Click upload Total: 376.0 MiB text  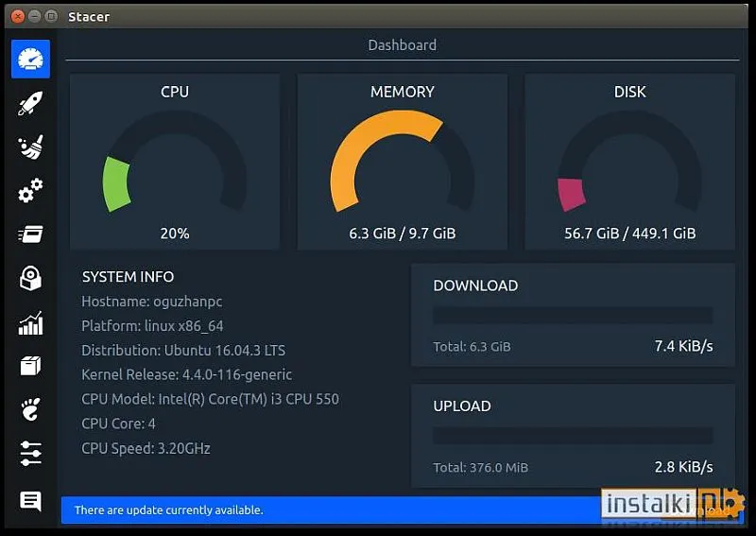pos(480,468)
